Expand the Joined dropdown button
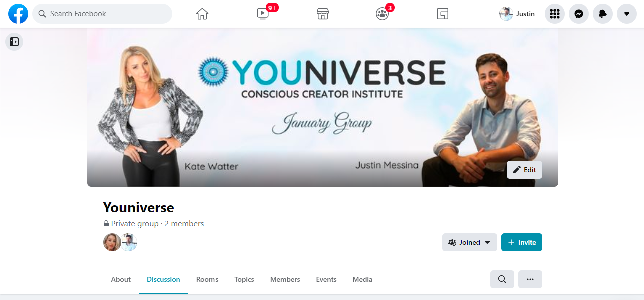 point(470,242)
